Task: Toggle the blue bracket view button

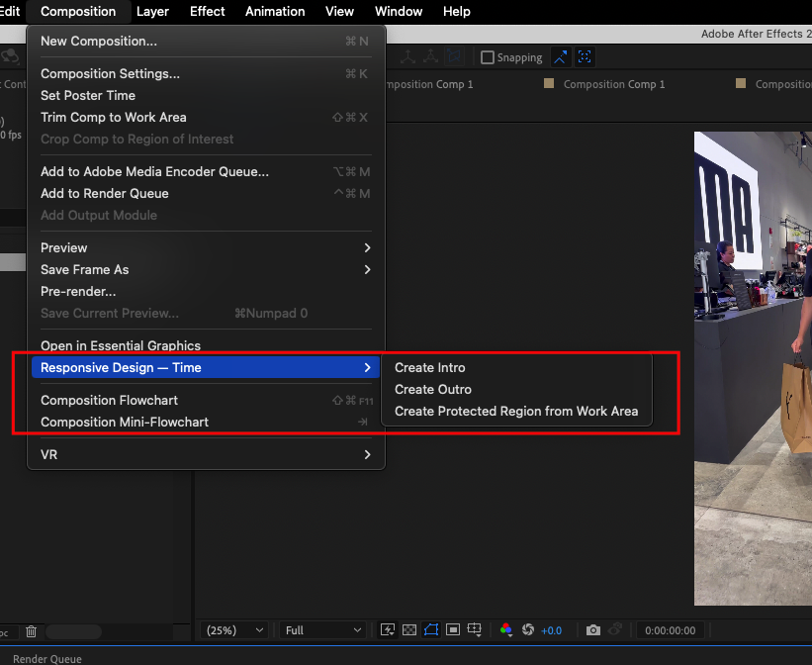Action: [x=585, y=56]
